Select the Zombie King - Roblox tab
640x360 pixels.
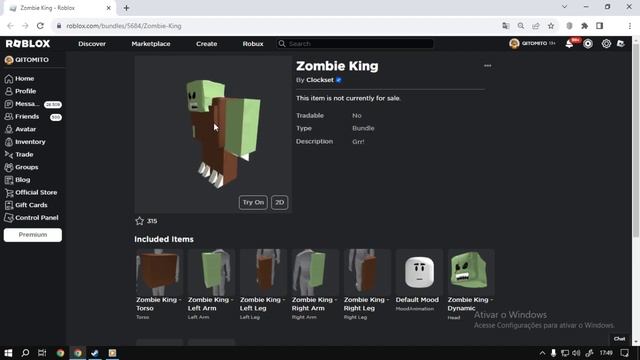60,8
